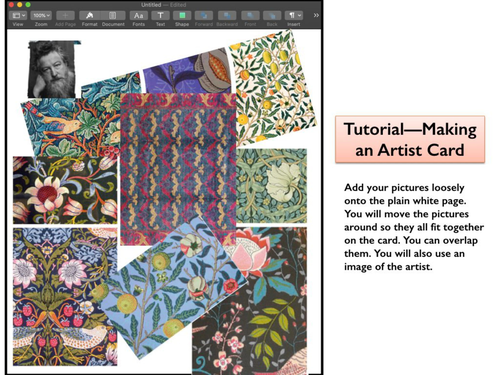The image size is (500, 375).
Task: Send object Backward one layer
Action: pos(227,16)
